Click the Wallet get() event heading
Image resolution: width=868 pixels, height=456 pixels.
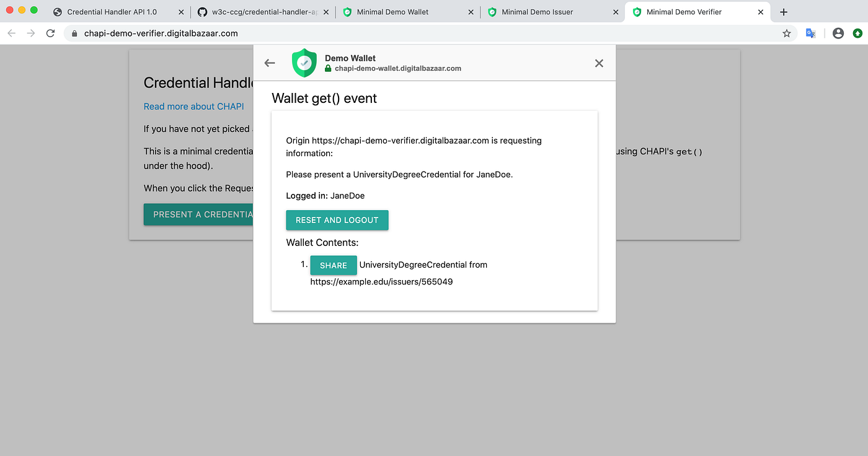click(x=324, y=98)
